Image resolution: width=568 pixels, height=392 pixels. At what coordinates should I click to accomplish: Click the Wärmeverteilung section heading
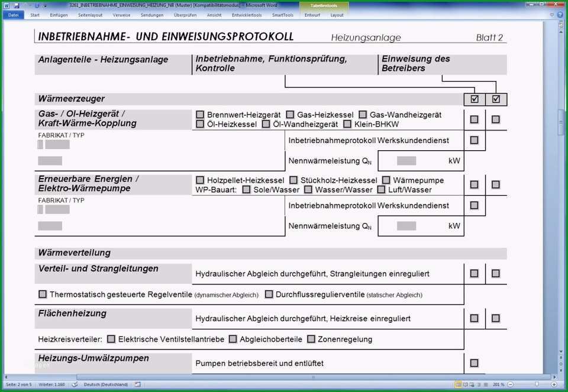coord(75,252)
